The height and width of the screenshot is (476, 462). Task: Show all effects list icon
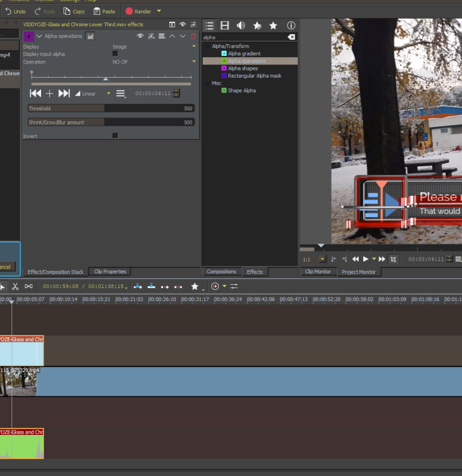[209, 26]
